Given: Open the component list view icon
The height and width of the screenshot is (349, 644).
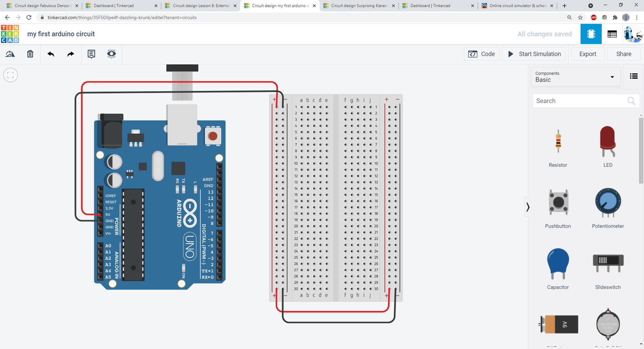Looking at the screenshot, I should (634, 76).
